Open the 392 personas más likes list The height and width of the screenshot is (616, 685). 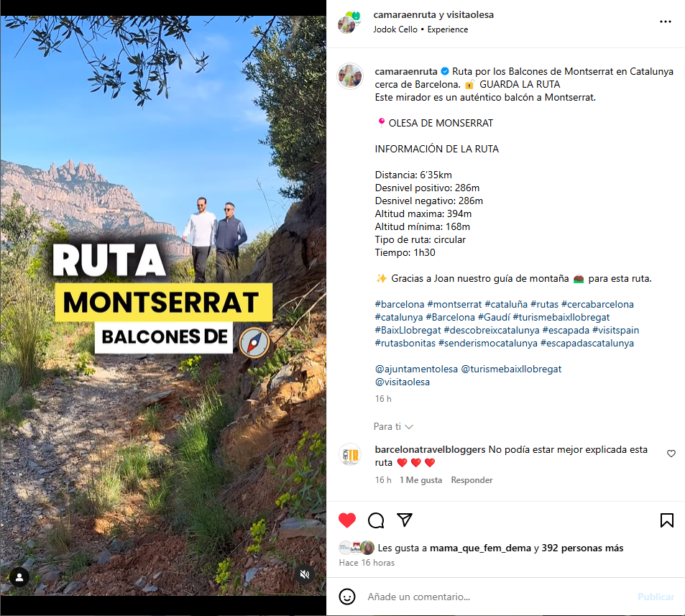coord(582,548)
